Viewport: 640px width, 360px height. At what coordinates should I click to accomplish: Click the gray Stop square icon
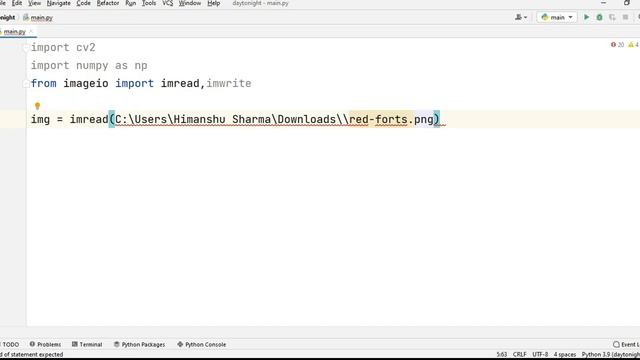click(x=625, y=17)
